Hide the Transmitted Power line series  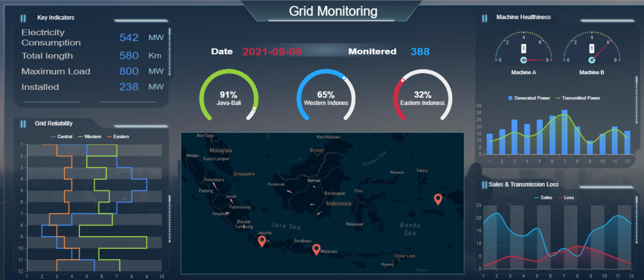[x=578, y=98]
